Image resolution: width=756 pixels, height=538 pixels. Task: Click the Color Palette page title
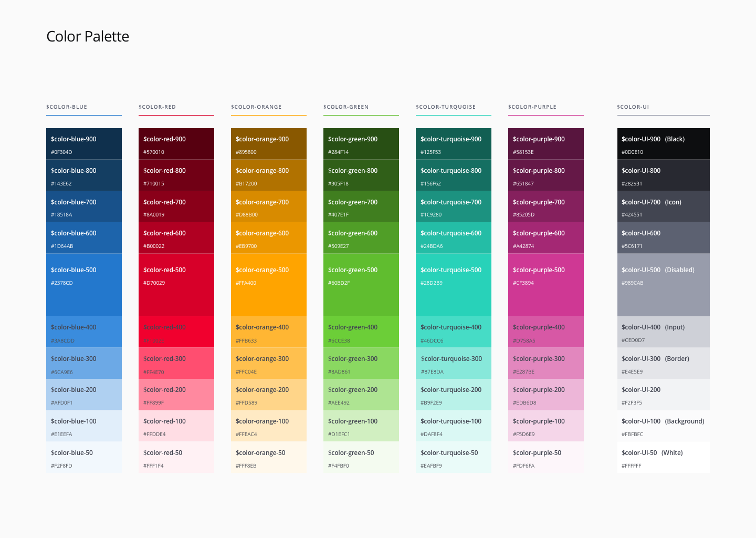(88, 36)
